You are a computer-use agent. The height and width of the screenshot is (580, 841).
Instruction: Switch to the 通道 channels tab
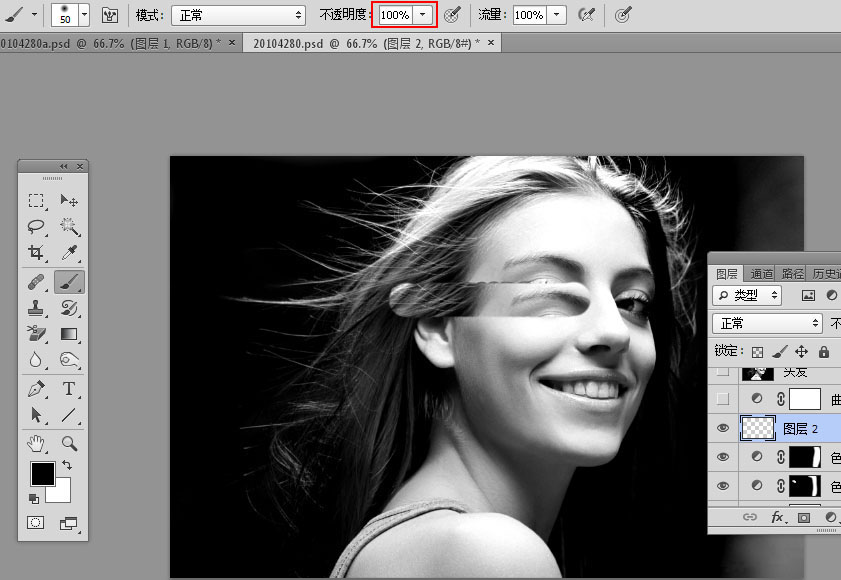762,273
